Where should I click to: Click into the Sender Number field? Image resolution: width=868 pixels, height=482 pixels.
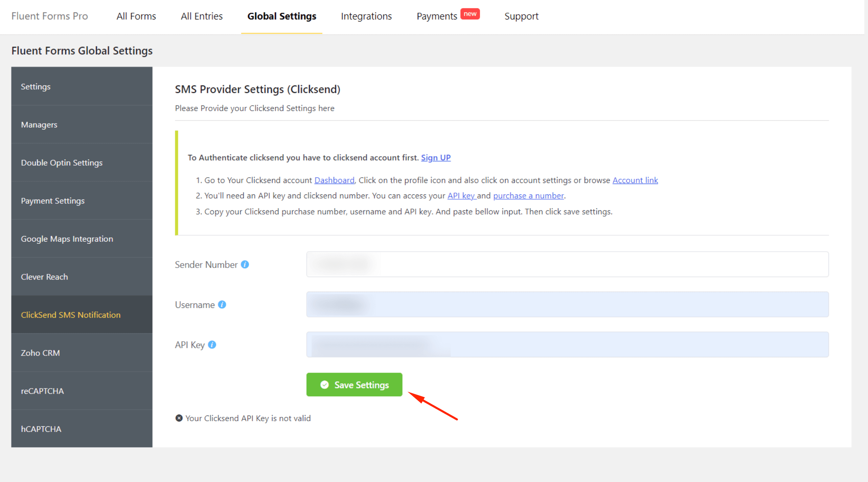point(567,264)
